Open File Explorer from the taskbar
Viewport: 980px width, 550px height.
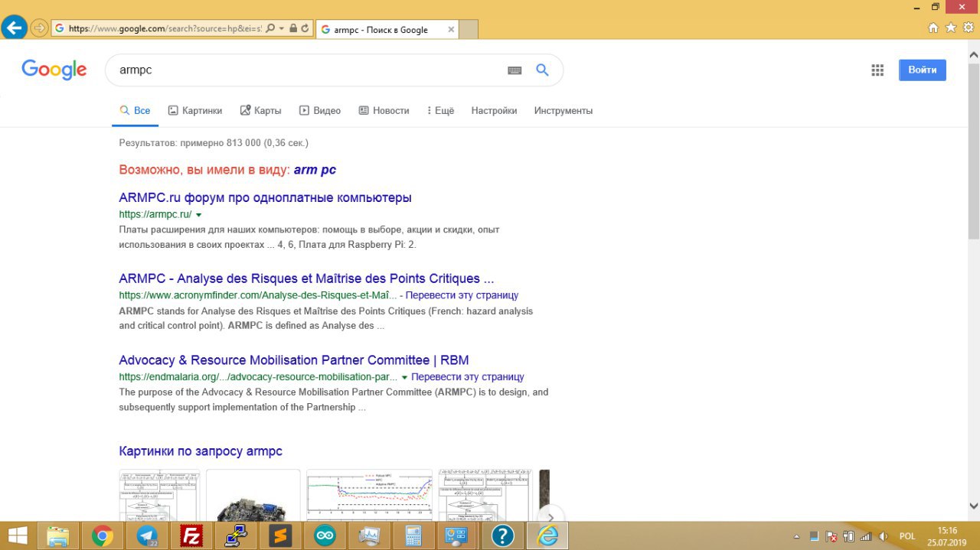pos(58,536)
